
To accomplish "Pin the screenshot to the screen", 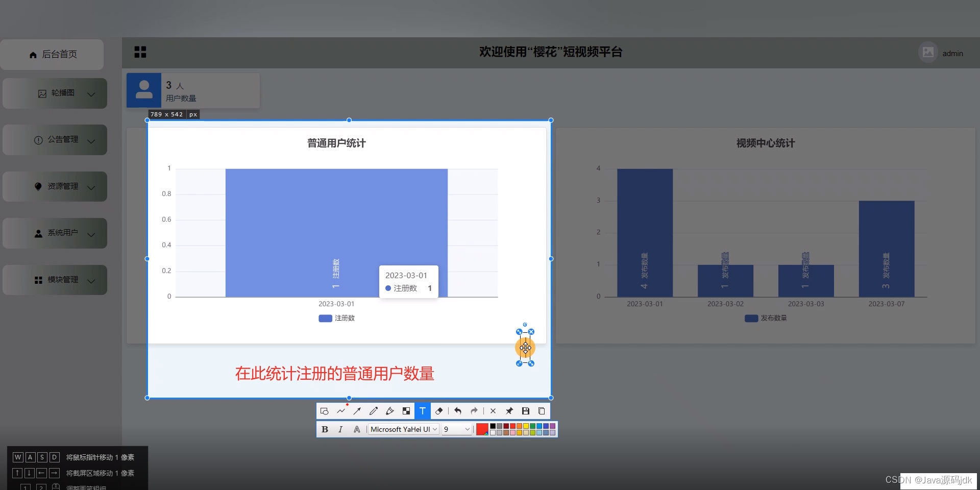I will (x=509, y=411).
